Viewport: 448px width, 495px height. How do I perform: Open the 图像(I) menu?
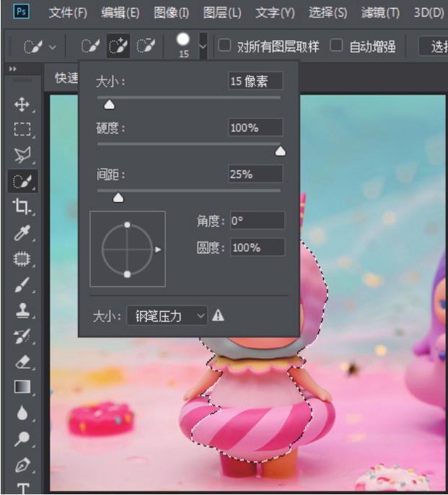172,13
